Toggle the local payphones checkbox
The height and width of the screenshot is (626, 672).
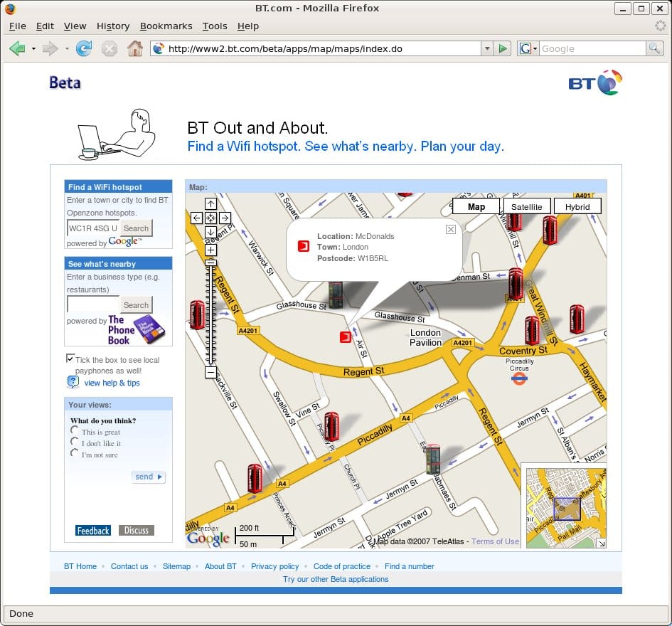click(x=70, y=359)
